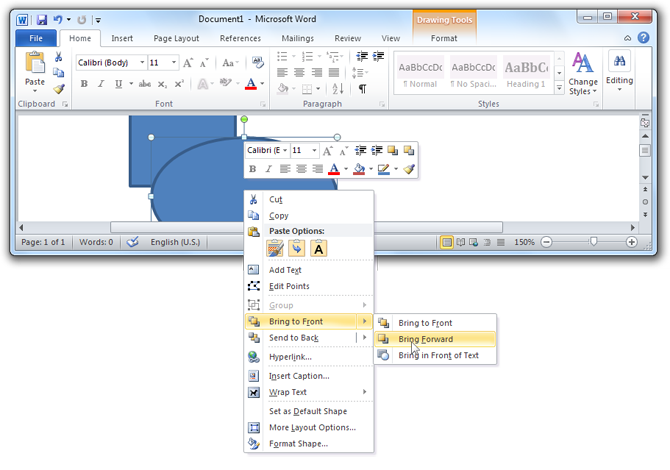The width and height of the screenshot is (670, 470).
Task: Click Edit Points in context menu
Action: 308,286
